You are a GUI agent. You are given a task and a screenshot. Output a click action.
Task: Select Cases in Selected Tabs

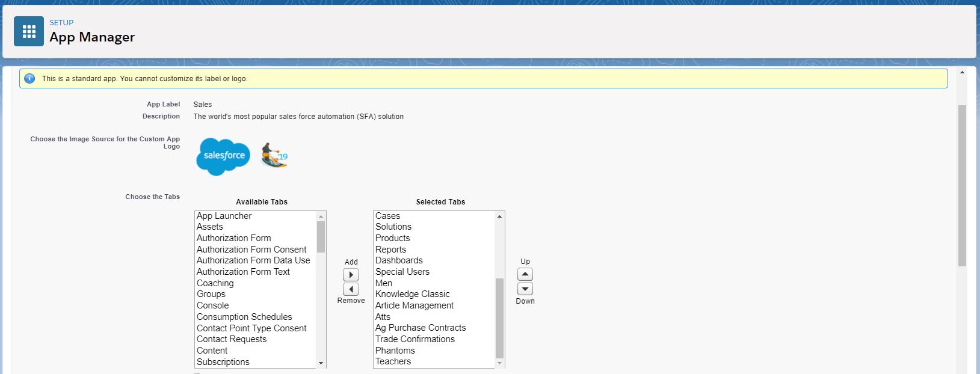click(x=434, y=216)
